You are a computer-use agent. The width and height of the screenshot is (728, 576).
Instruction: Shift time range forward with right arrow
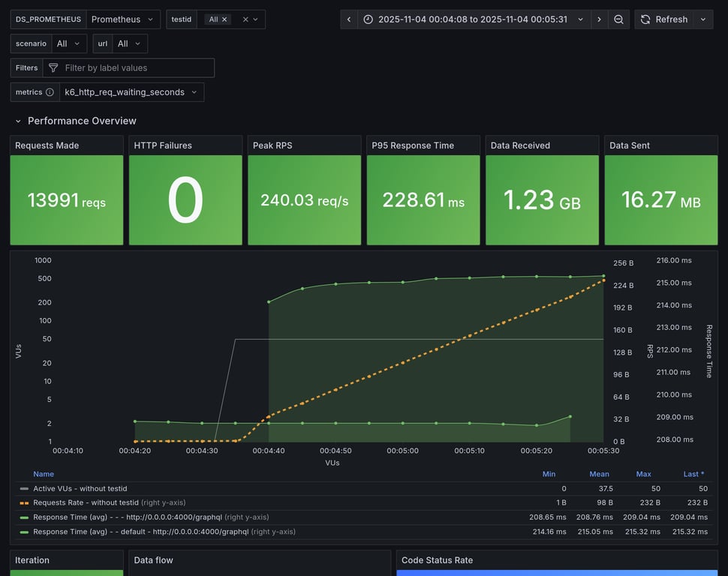(599, 19)
